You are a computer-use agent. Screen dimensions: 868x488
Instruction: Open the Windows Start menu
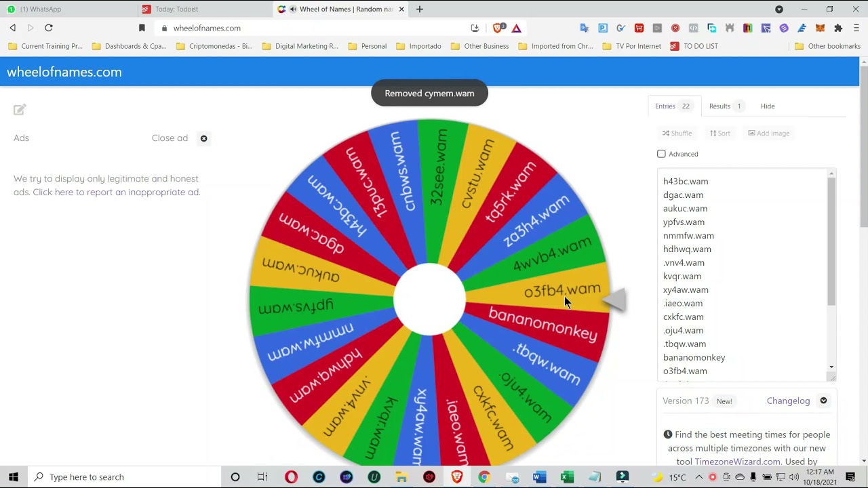(14, 477)
